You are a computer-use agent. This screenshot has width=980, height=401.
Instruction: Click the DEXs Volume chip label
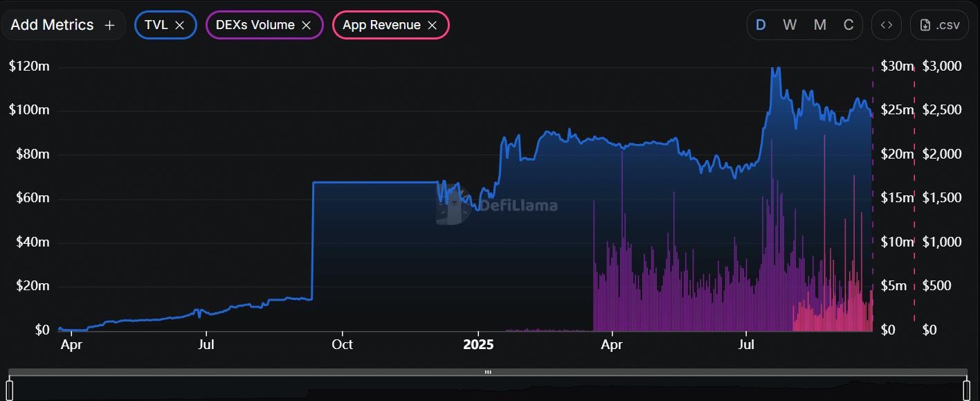tap(255, 25)
